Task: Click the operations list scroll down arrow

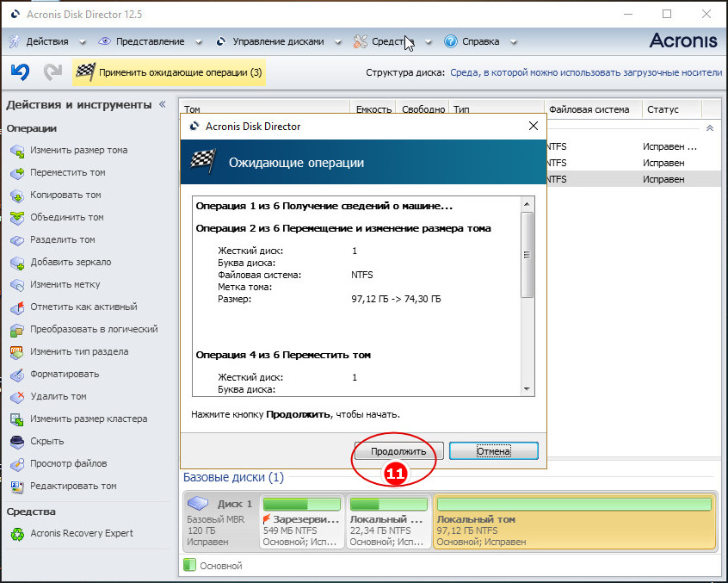Action: tap(527, 389)
